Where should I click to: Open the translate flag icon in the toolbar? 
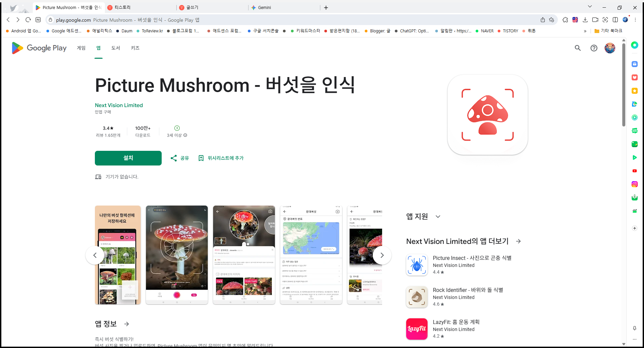click(x=575, y=20)
